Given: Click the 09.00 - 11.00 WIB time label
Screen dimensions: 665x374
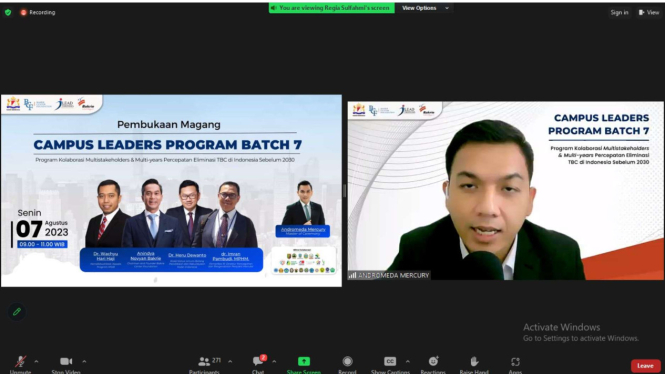Looking at the screenshot, I should 42,244.
